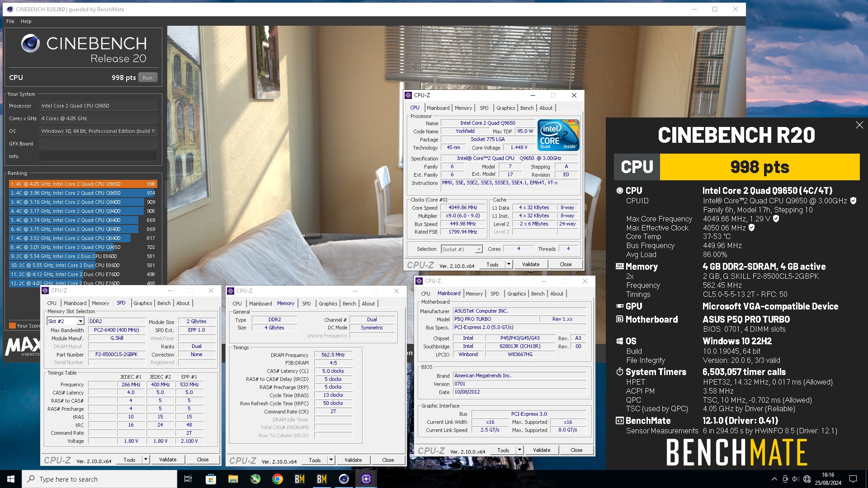This screenshot has height=488, width=868.
Task: Click the GFX Board field in Cinebench
Action: [98, 144]
